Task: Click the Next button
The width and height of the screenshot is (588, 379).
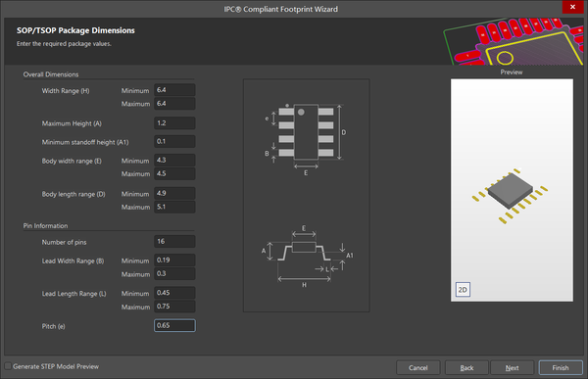Action: tap(512, 368)
